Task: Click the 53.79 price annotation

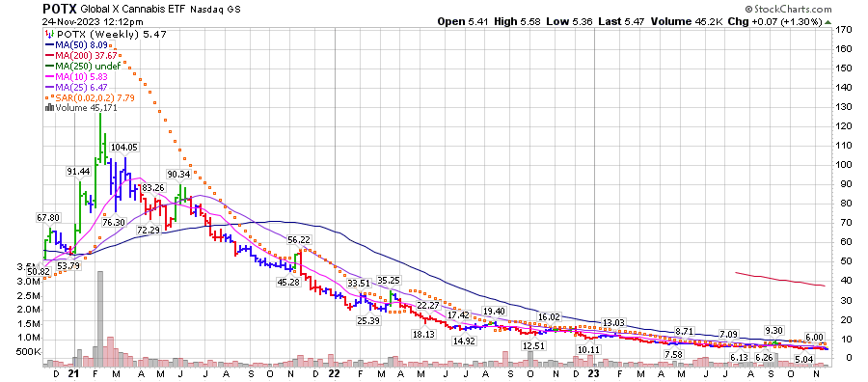Action: (x=68, y=265)
